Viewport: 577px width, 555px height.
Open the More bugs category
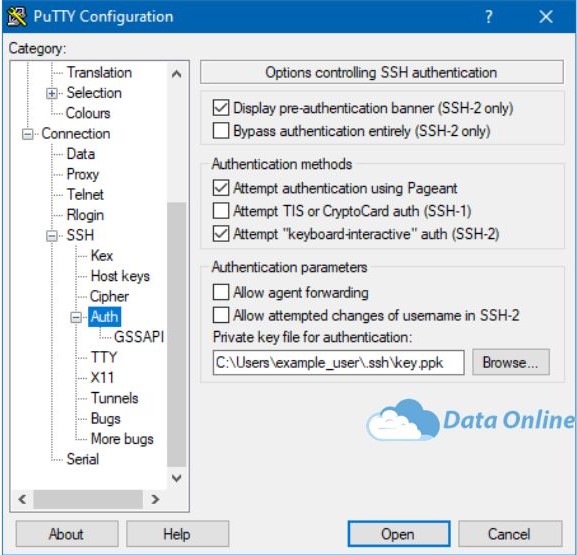(x=122, y=439)
